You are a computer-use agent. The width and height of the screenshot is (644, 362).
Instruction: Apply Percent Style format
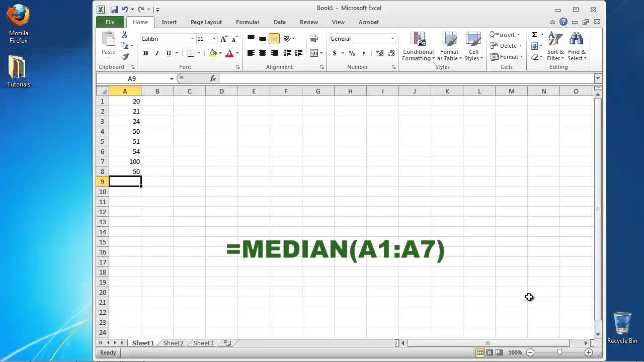(352, 53)
